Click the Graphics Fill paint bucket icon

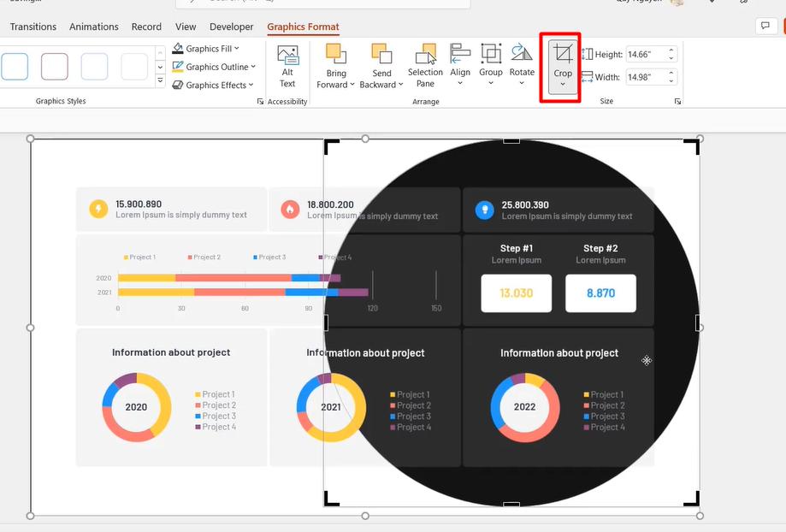(x=178, y=49)
